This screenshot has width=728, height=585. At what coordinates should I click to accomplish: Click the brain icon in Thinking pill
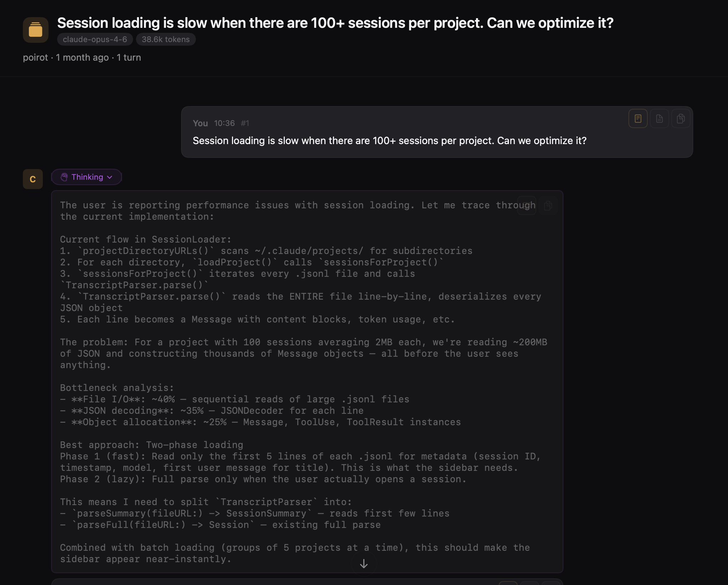(64, 177)
